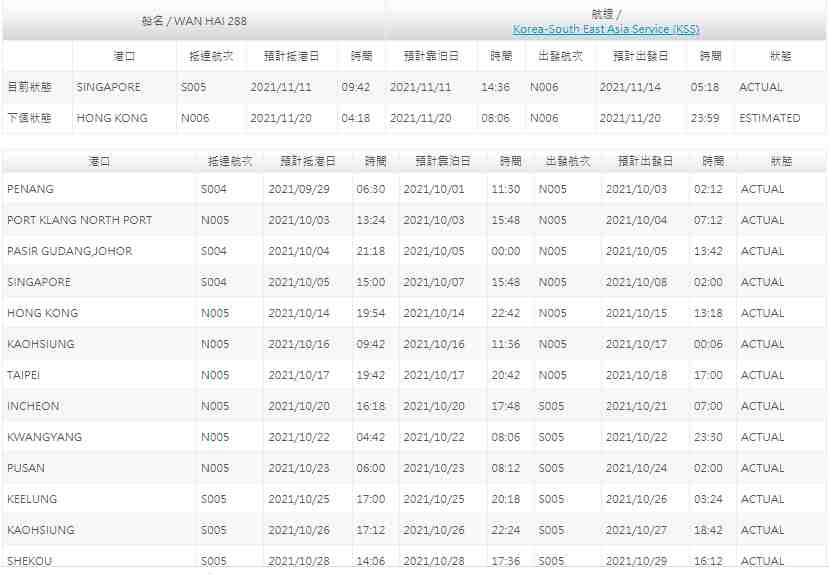
Task: Click the KAOHSIUNG row with voyage N005
Action: click(x=414, y=344)
